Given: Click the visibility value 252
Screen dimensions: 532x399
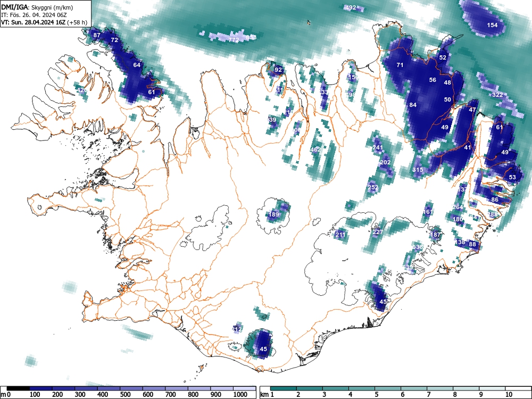Looking at the screenshot, I should pyautogui.click(x=373, y=187).
